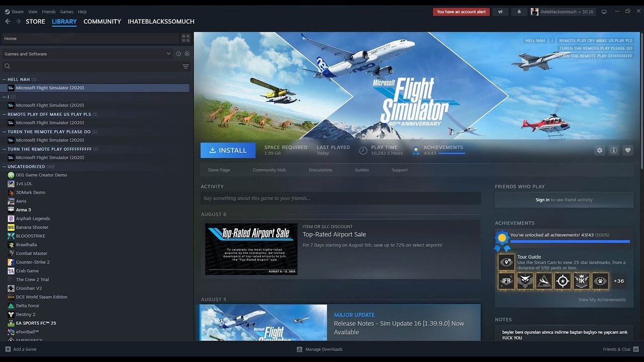Open the Guides link
The image size is (644, 362).
[x=362, y=170]
